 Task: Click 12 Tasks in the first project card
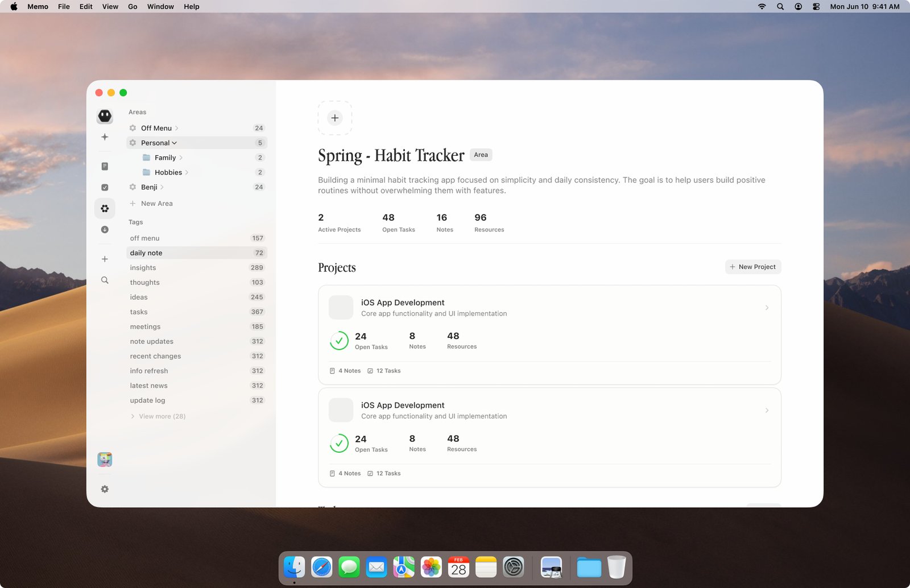[384, 371]
